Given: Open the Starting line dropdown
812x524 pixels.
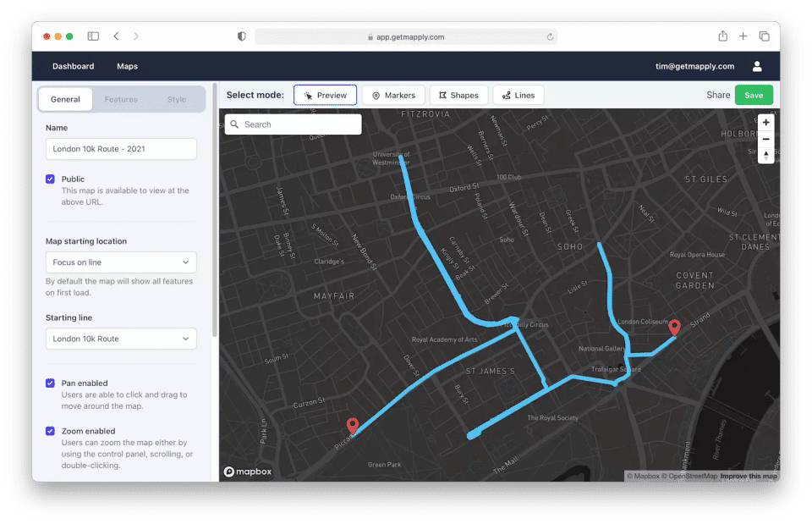Looking at the screenshot, I should (121, 339).
